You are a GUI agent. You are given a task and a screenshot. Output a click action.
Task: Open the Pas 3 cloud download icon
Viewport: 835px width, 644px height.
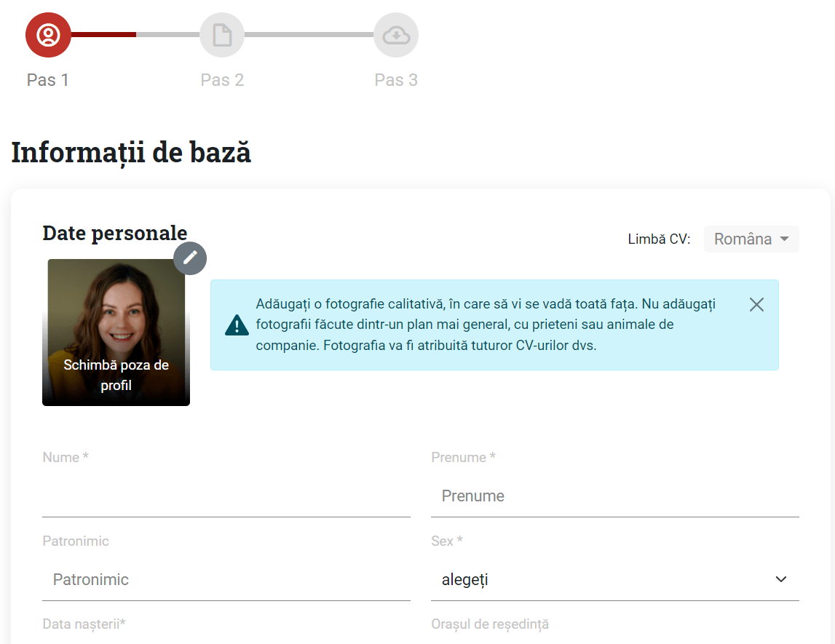[396, 35]
